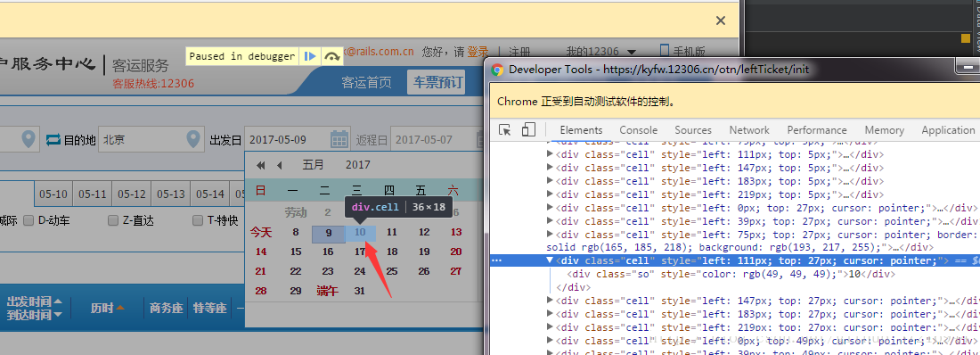Activate the inspect element picker icon
Image resolution: width=980 pixels, height=355 pixels.
point(505,129)
